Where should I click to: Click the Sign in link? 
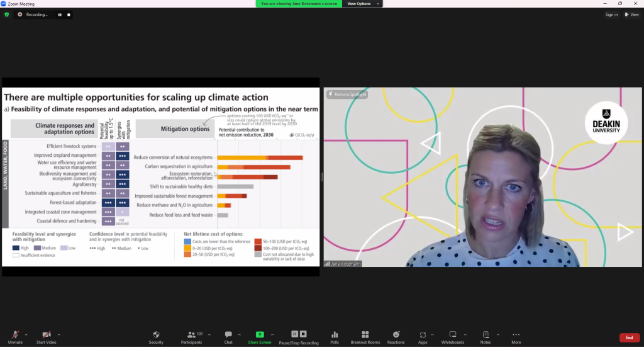click(x=611, y=14)
